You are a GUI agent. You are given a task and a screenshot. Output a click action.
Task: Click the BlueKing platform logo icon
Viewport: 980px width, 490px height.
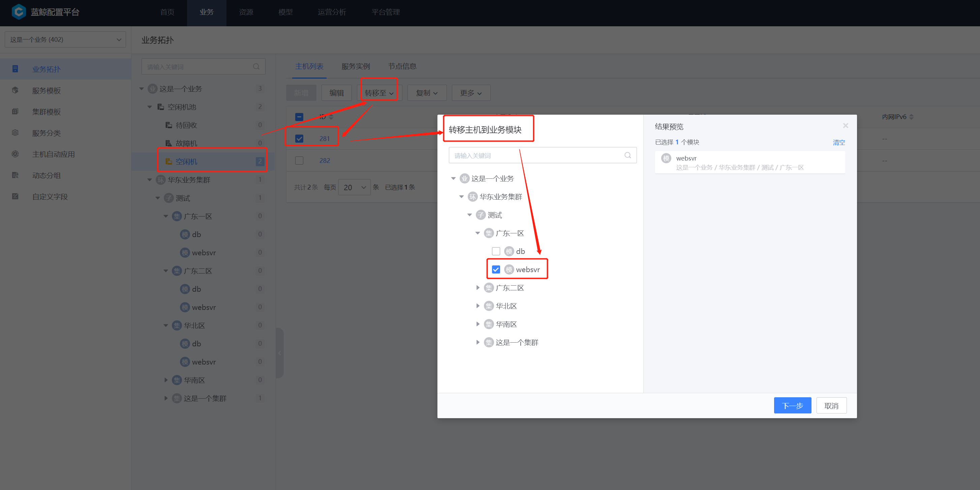click(18, 12)
